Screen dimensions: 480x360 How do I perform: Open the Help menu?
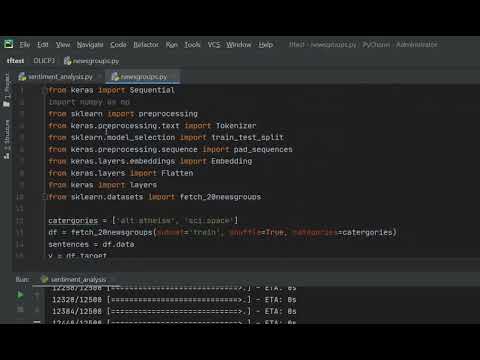(266, 45)
